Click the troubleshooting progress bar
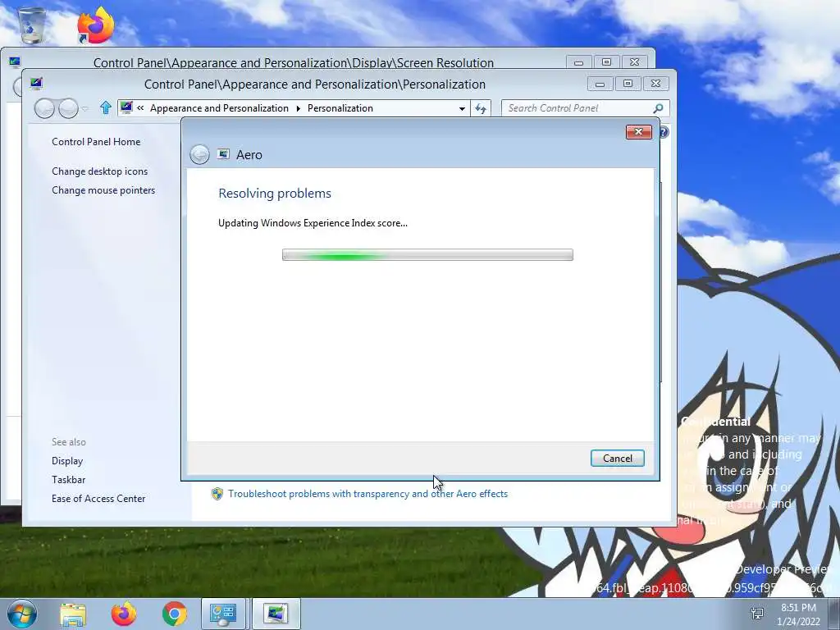This screenshot has height=630, width=840. pyautogui.click(x=427, y=254)
